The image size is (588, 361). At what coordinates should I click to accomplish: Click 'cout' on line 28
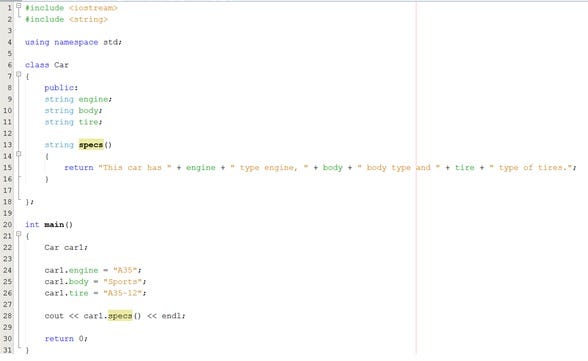[x=54, y=316]
